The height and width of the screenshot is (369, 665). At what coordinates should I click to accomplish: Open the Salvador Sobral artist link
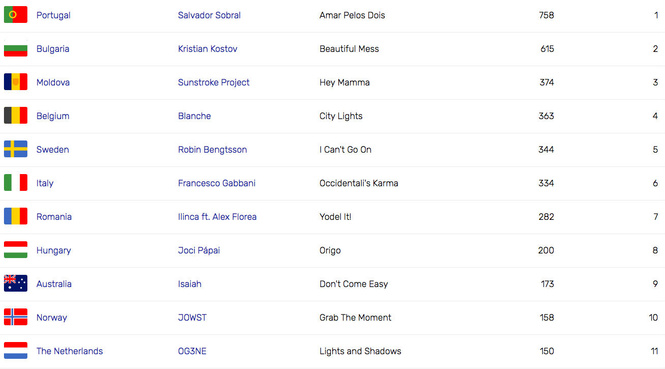point(209,15)
